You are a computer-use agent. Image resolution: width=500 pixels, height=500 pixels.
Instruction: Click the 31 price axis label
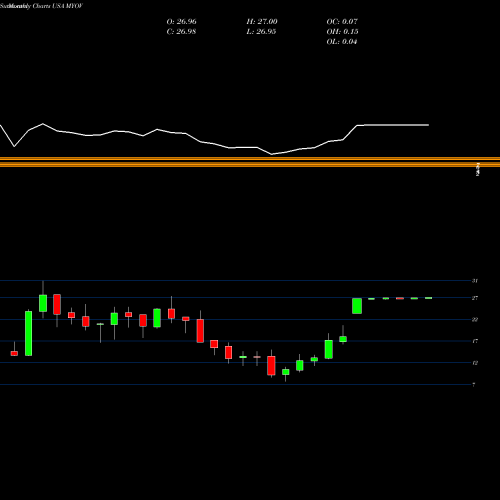pos(475,281)
